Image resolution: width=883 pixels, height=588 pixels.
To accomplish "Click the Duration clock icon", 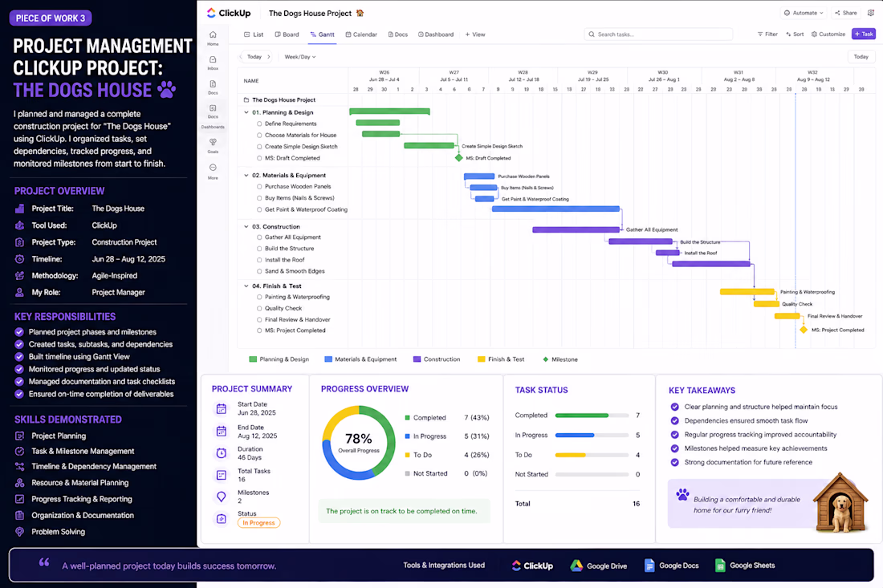I will coord(222,453).
